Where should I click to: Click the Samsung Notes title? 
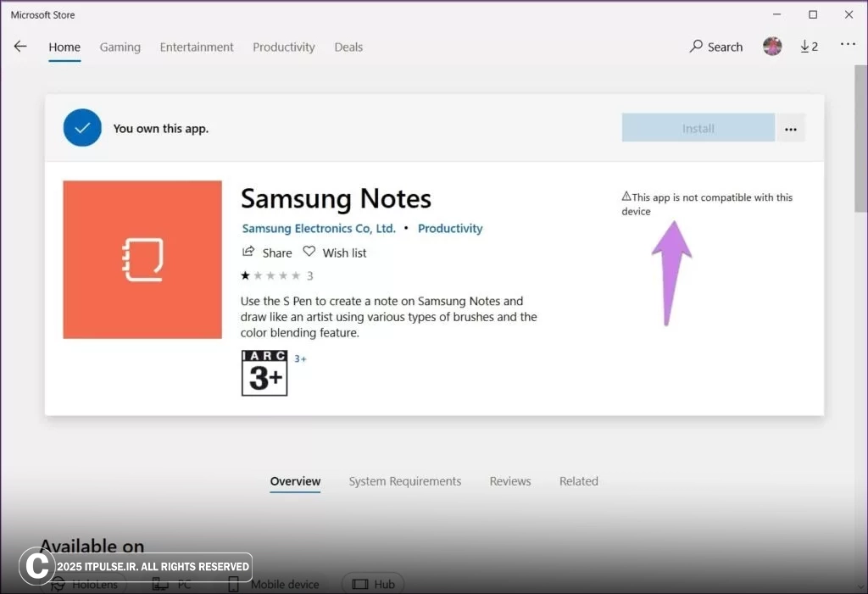tap(336, 198)
